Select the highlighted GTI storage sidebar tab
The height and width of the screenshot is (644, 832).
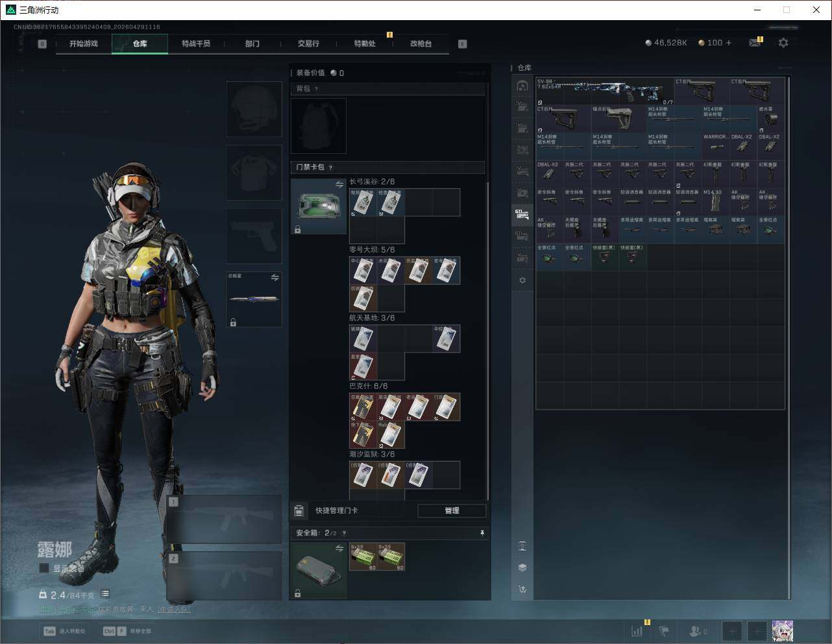tap(522, 214)
